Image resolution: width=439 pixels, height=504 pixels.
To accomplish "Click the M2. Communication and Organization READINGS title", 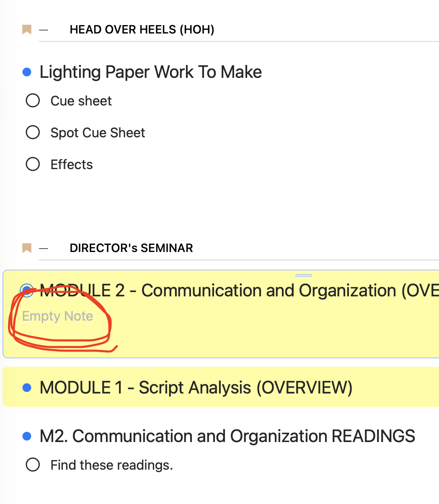I will [227, 437].
